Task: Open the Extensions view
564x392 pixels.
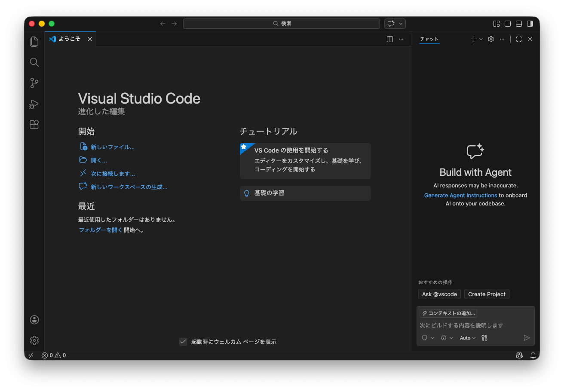Action: tap(34, 124)
